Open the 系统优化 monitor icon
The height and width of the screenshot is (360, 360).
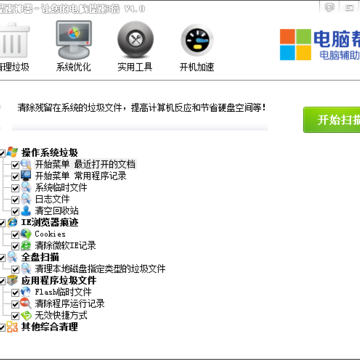tap(73, 39)
